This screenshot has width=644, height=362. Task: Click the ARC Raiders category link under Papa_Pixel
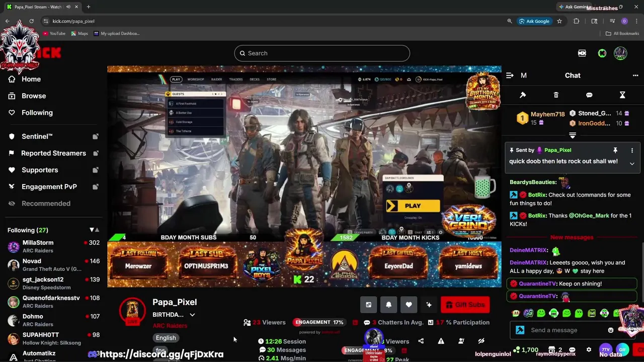coord(170,326)
